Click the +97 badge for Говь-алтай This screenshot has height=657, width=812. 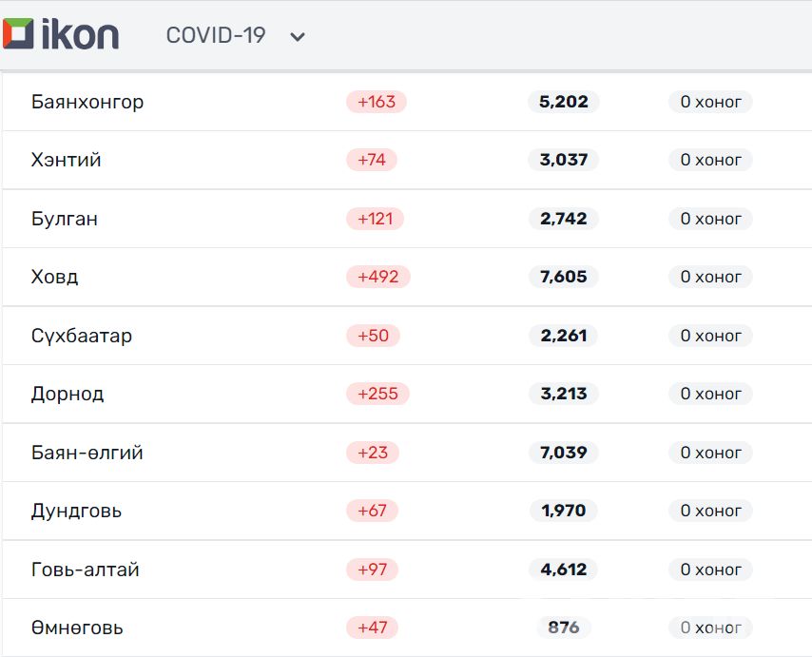[x=373, y=570]
